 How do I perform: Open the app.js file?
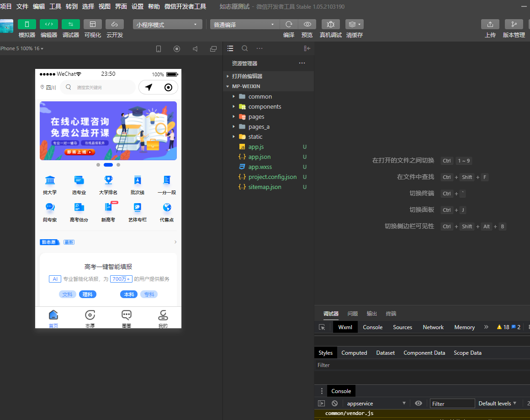pos(268,147)
